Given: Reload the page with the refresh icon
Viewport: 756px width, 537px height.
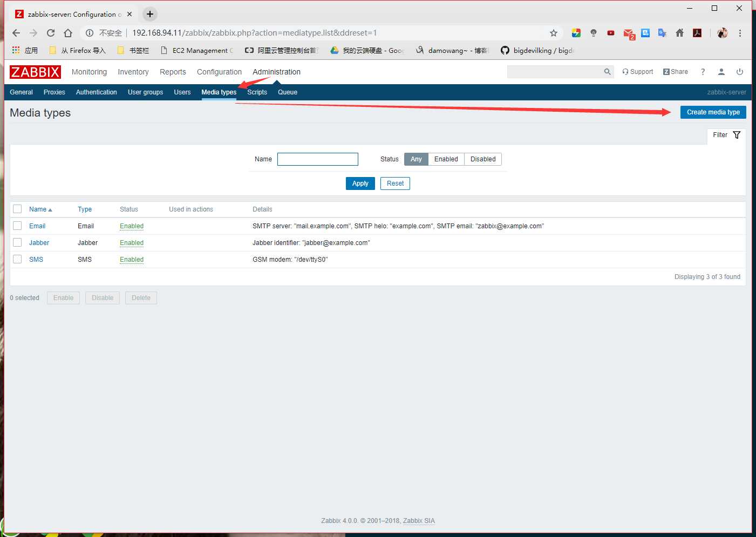Looking at the screenshot, I should pos(51,33).
